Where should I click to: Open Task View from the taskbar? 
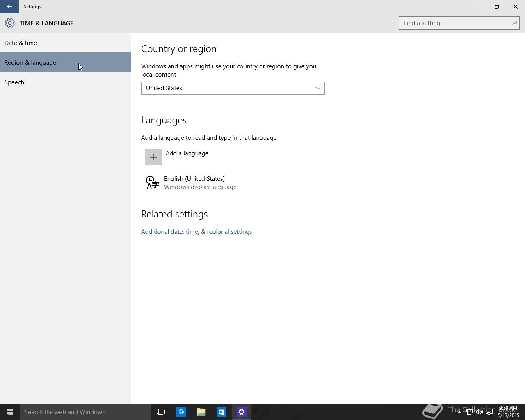161,412
